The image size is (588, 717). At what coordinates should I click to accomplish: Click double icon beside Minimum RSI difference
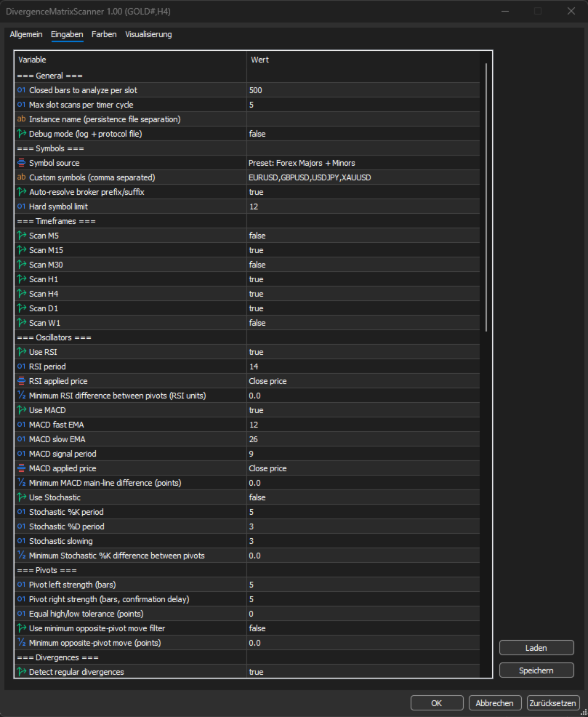[x=22, y=396]
